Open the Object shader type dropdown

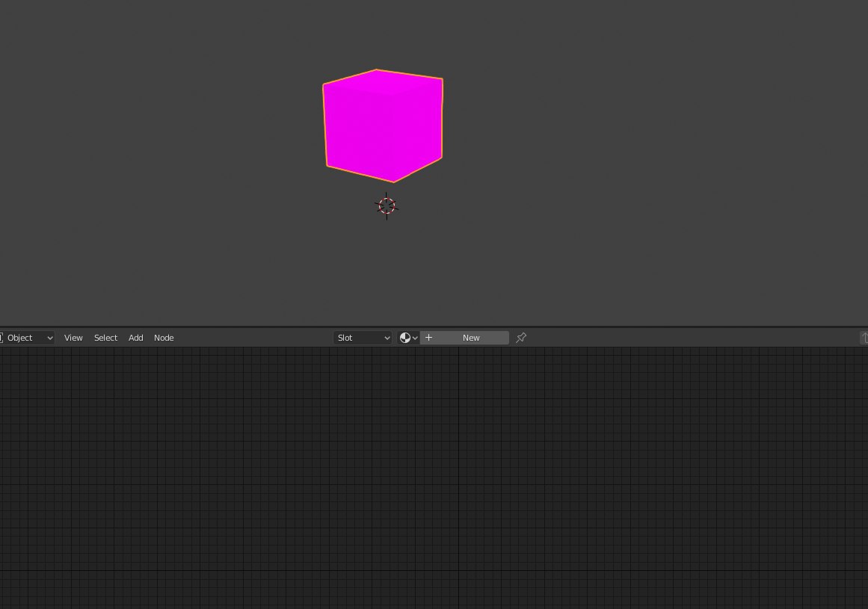(x=27, y=338)
